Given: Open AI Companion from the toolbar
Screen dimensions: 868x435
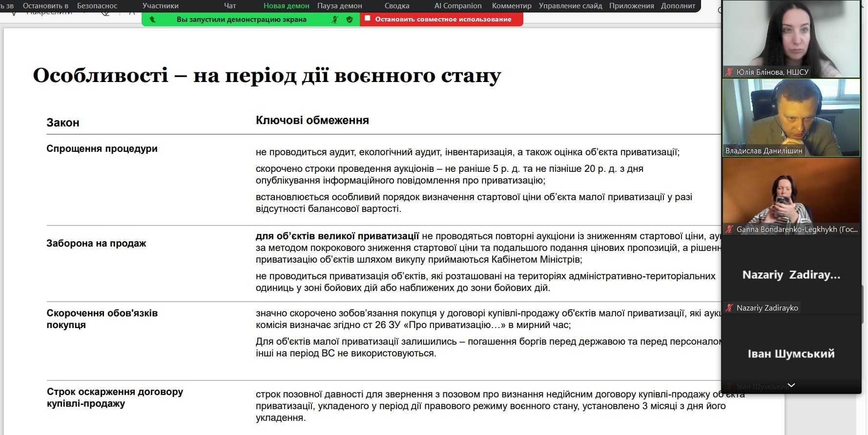Looking at the screenshot, I should pos(457,6).
